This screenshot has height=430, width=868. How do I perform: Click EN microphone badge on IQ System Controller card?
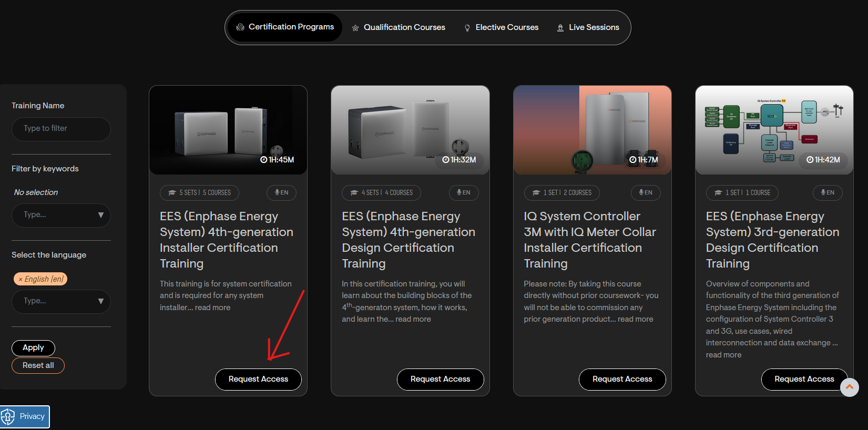(x=646, y=193)
